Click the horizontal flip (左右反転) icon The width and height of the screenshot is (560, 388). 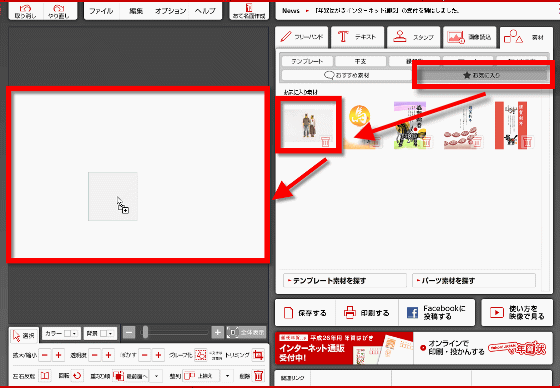coord(45,375)
